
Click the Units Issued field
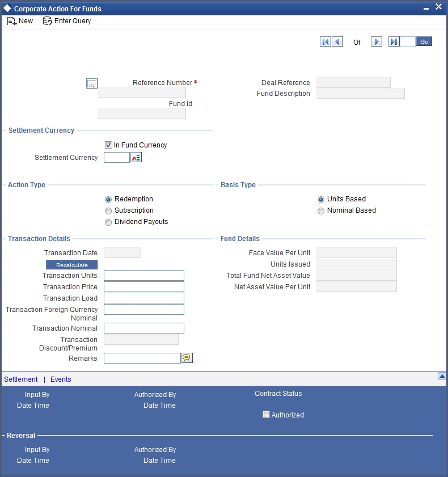357,264
